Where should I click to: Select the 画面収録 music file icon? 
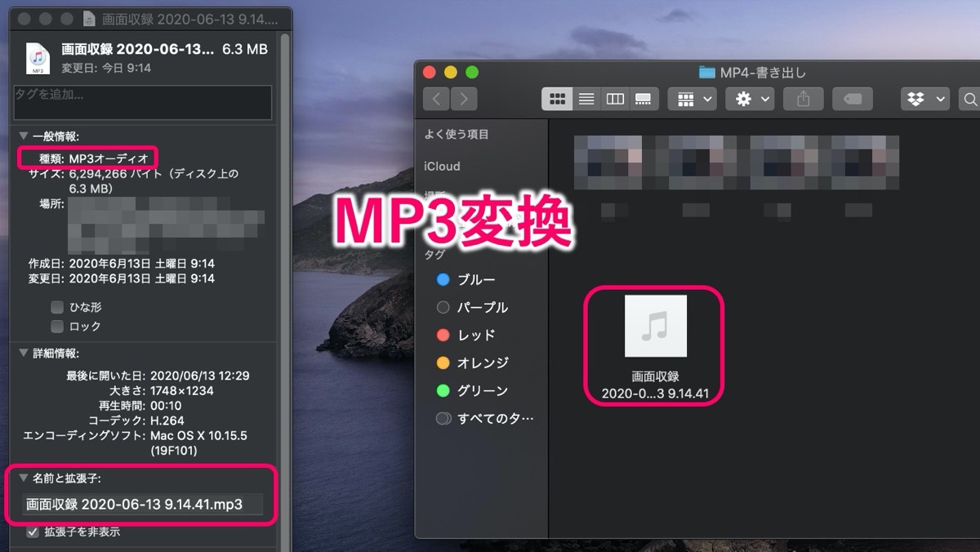point(655,326)
